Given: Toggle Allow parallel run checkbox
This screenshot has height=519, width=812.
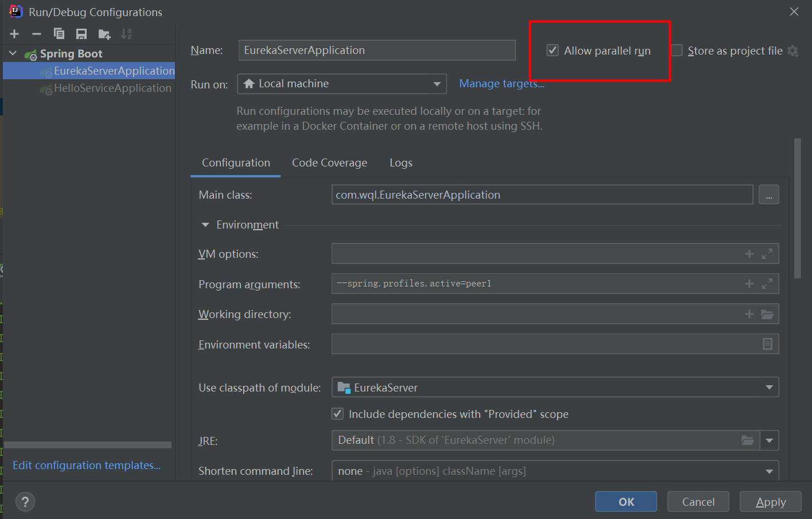Looking at the screenshot, I should pos(553,51).
